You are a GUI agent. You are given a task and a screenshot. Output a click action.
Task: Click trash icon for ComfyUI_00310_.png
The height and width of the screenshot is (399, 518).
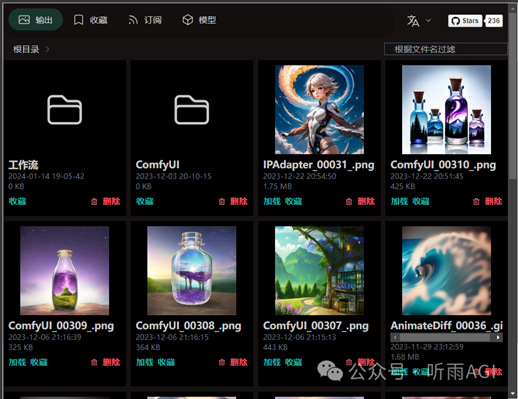476,201
